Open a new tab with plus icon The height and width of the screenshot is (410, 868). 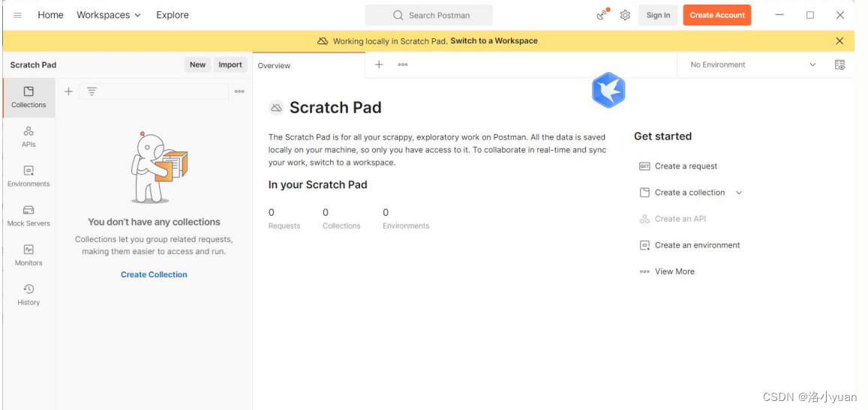pyautogui.click(x=379, y=64)
